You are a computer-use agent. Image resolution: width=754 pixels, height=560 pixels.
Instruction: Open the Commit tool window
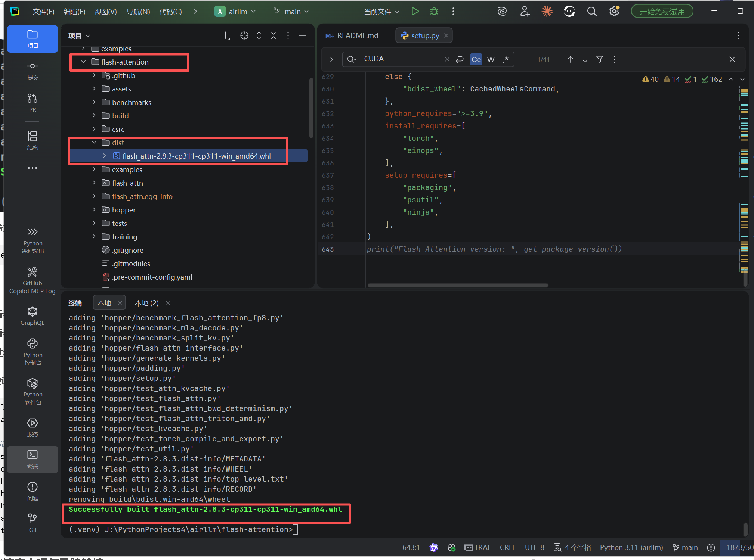coord(33,71)
